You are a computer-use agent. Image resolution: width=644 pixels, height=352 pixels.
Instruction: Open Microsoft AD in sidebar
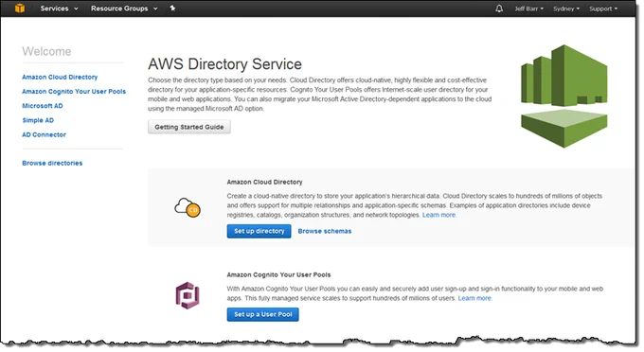coord(43,106)
